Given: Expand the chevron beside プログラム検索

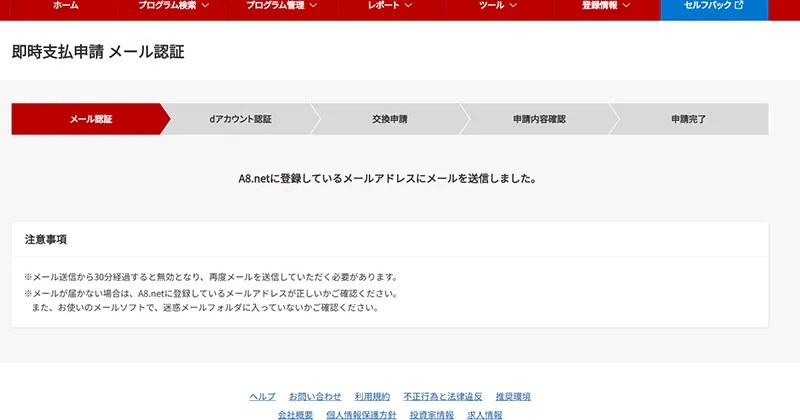Looking at the screenshot, I should click(205, 6).
